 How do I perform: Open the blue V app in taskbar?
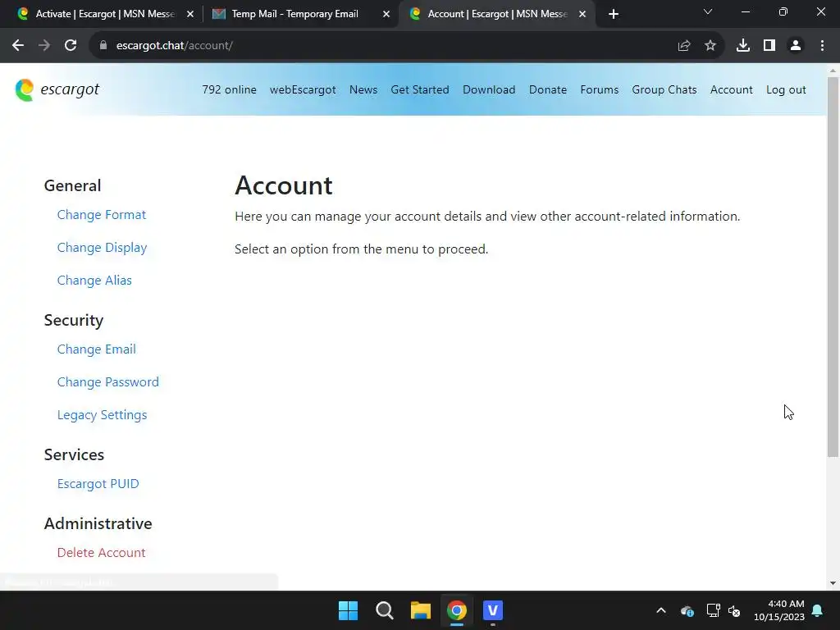[x=493, y=610]
